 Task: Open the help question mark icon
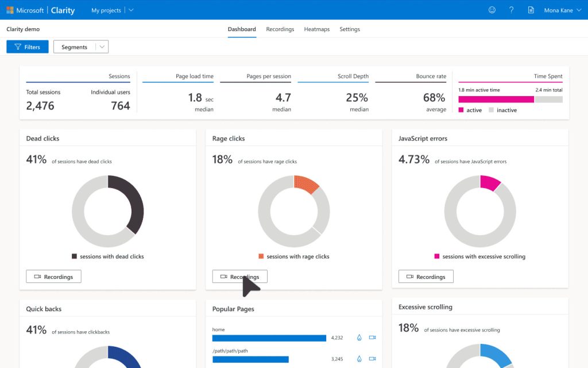click(x=511, y=10)
